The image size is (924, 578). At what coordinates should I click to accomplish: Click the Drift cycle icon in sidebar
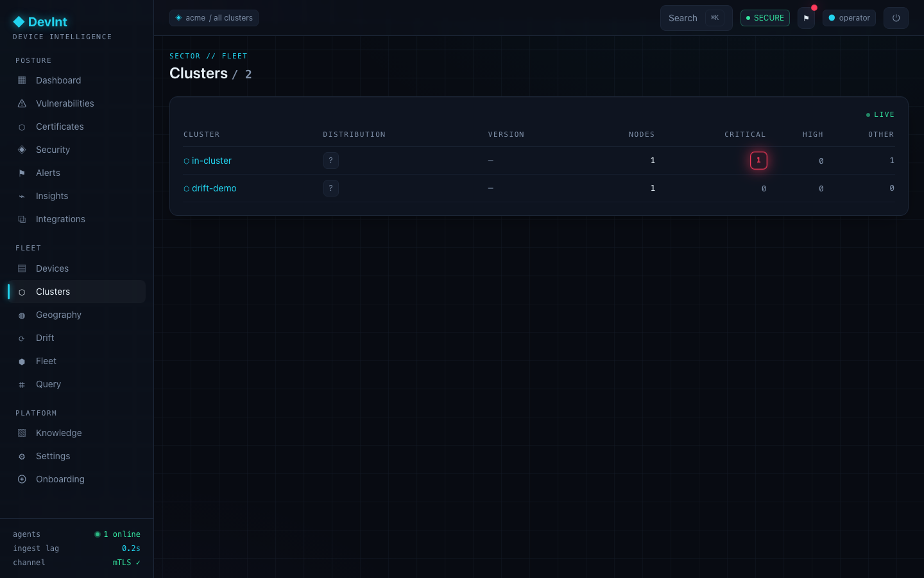22,338
